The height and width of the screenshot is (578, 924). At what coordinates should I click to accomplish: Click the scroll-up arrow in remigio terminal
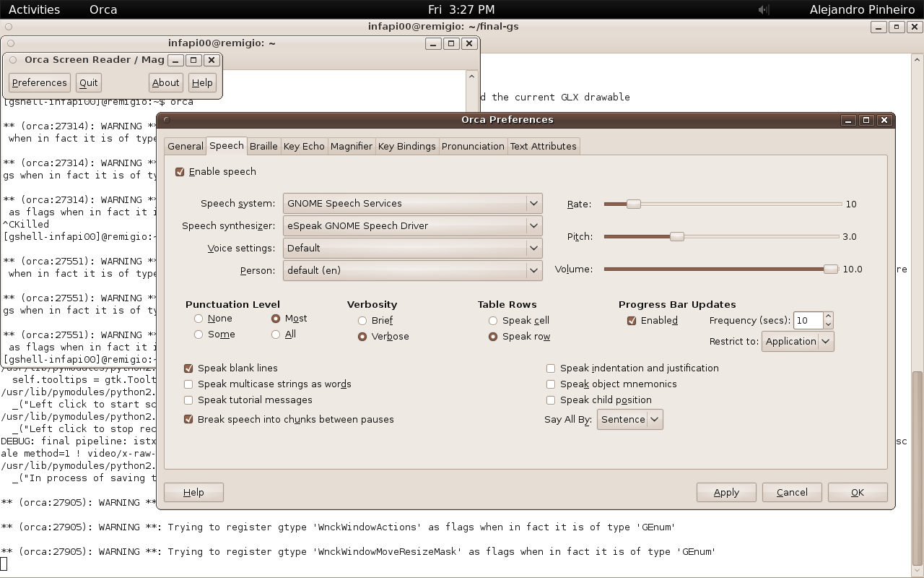[471, 76]
